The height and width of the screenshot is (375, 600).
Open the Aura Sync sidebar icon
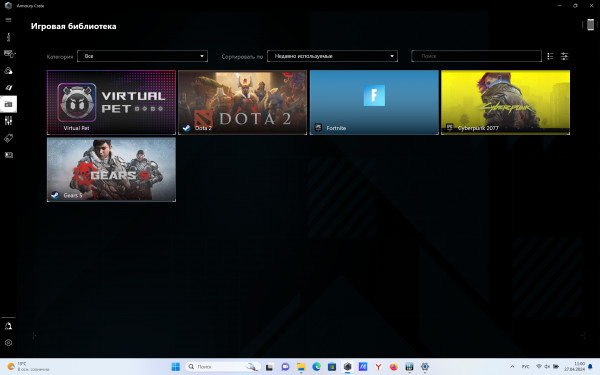pyautogui.click(x=8, y=71)
